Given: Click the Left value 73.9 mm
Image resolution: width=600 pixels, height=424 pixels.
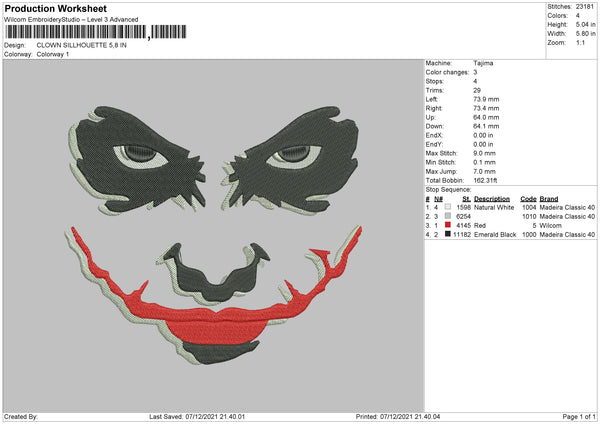Looking at the screenshot, I should coord(486,99).
